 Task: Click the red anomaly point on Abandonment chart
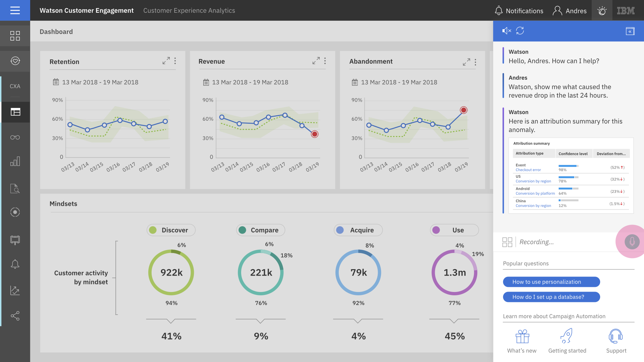[464, 110]
